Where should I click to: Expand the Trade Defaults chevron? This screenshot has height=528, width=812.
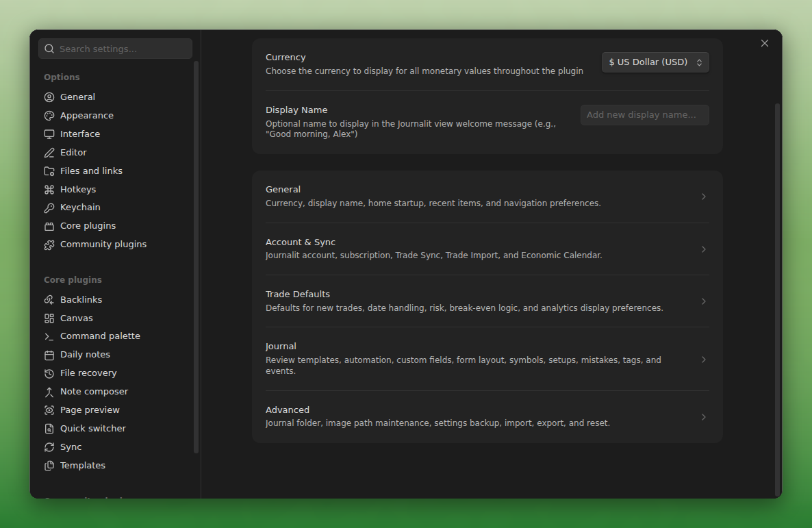click(703, 301)
